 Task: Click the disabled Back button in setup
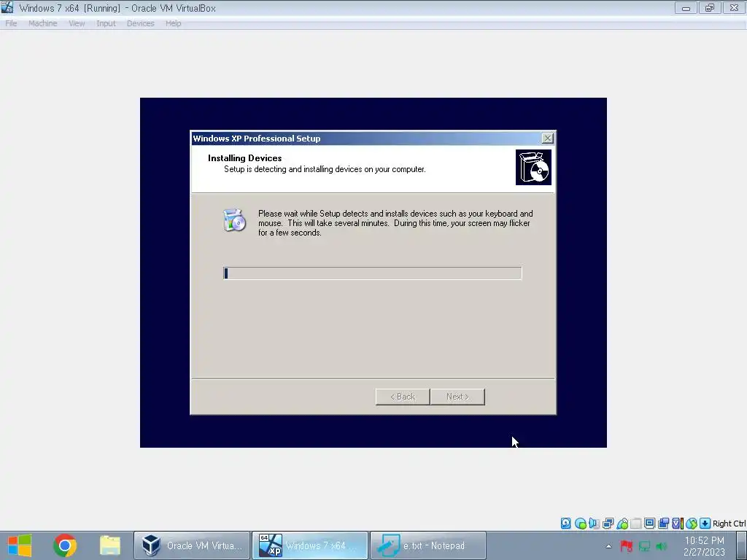click(403, 397)
